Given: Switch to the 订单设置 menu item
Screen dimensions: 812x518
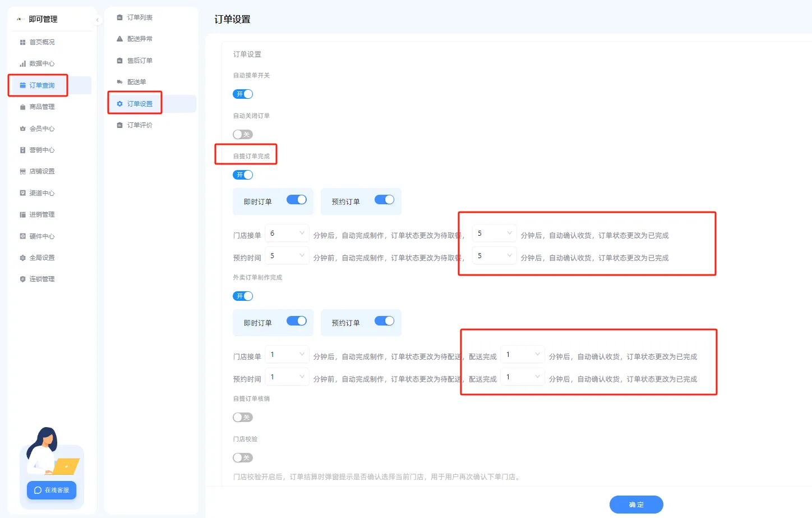Looking at the screenshot, I should [x=139, y=103].
